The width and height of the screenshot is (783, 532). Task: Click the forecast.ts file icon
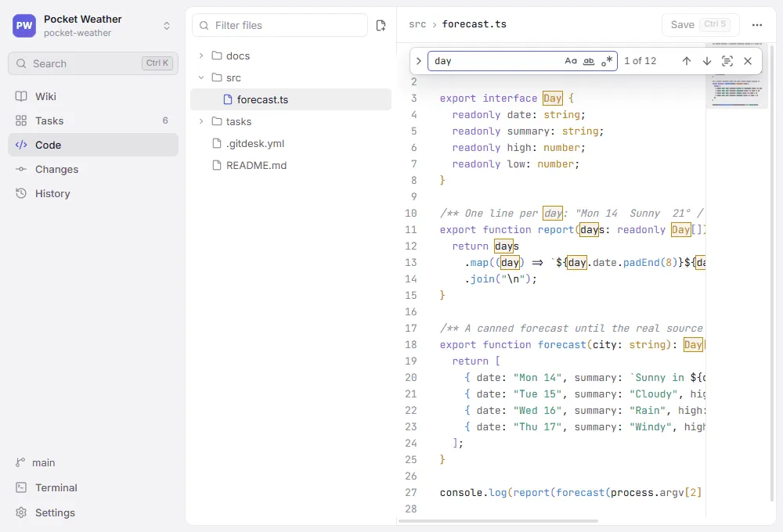tap(228, 99)
